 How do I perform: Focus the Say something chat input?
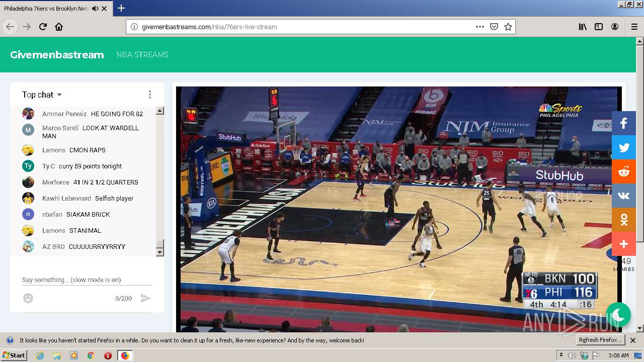click(x=87, y=280)
